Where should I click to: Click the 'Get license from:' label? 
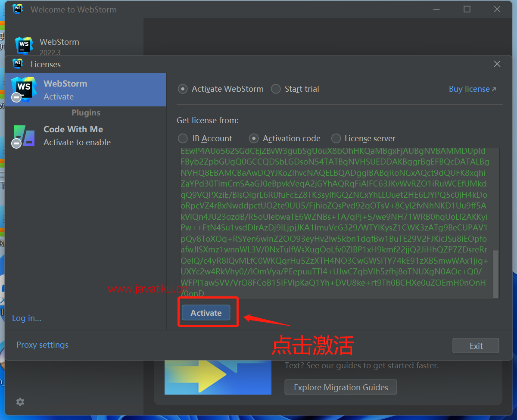click(208, 120)
